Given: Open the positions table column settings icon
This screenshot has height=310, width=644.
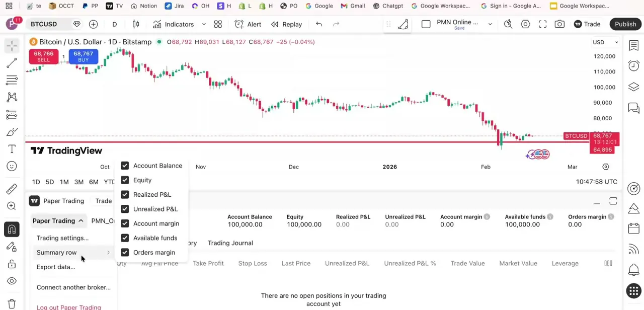Looking at the screenshot, I should click(x=608, y=263).
